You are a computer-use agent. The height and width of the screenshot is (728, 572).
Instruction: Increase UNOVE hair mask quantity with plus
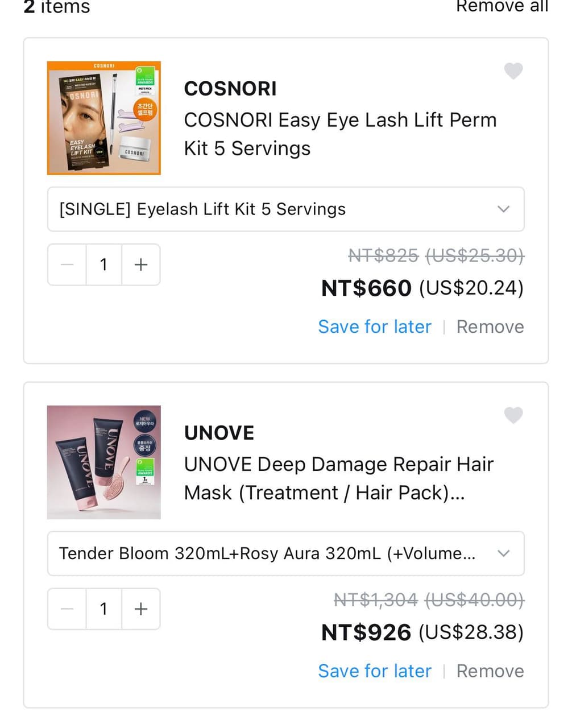coord(141,609)
